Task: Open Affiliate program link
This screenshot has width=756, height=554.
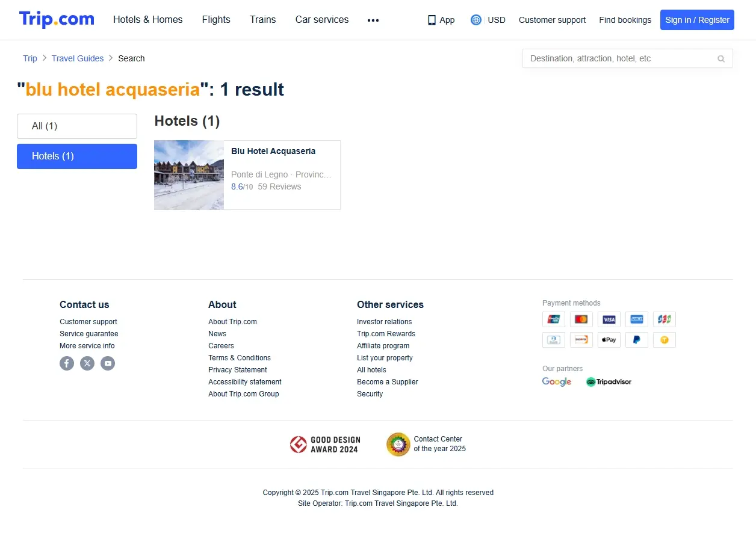Action: tap(383, 346)
